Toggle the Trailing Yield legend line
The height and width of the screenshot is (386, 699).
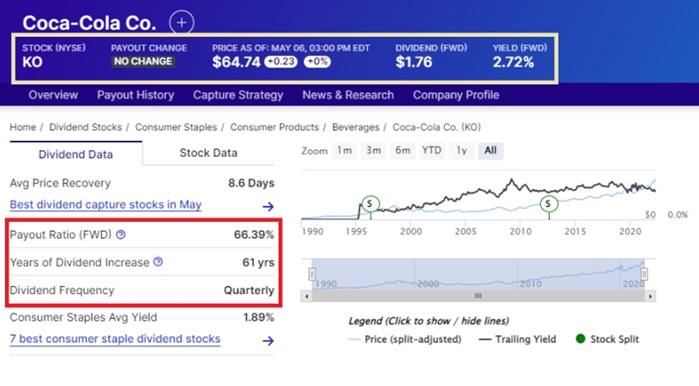[517, 339]
